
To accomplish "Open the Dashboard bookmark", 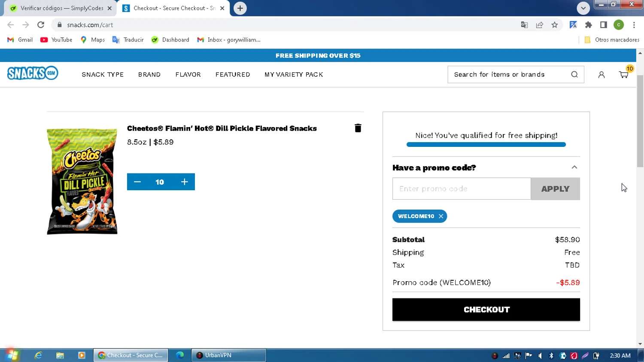I will point(170,40).
